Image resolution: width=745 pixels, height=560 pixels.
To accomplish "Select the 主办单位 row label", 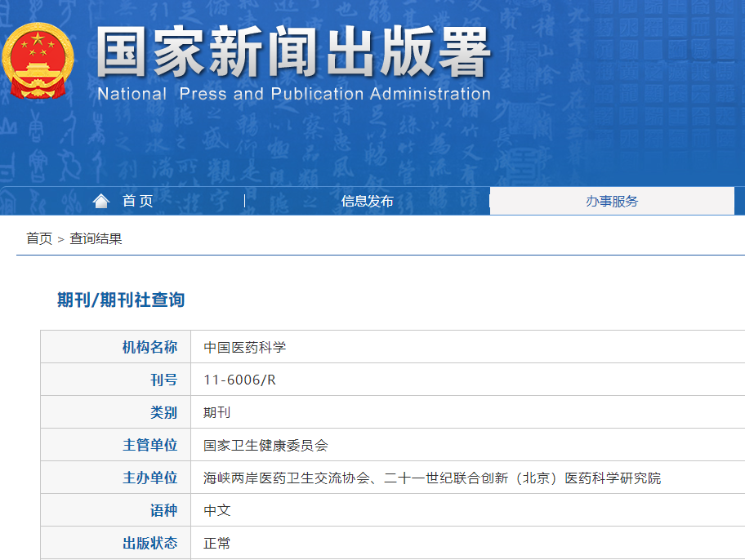I will (x=149, y=478).
